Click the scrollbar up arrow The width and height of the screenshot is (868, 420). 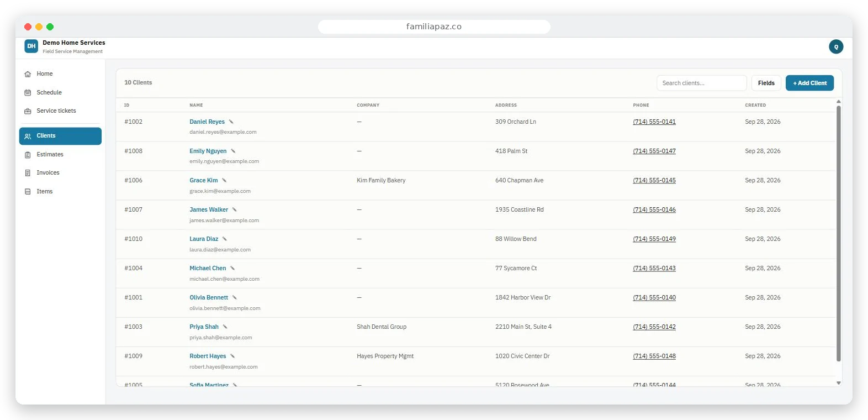[838, 102]
